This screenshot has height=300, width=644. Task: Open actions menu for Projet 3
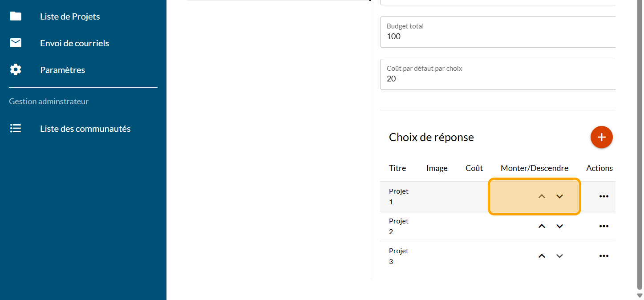click(x=603, y=256)
